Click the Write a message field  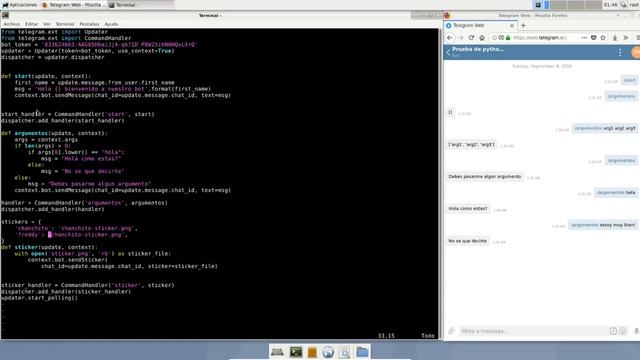point(533,331)
